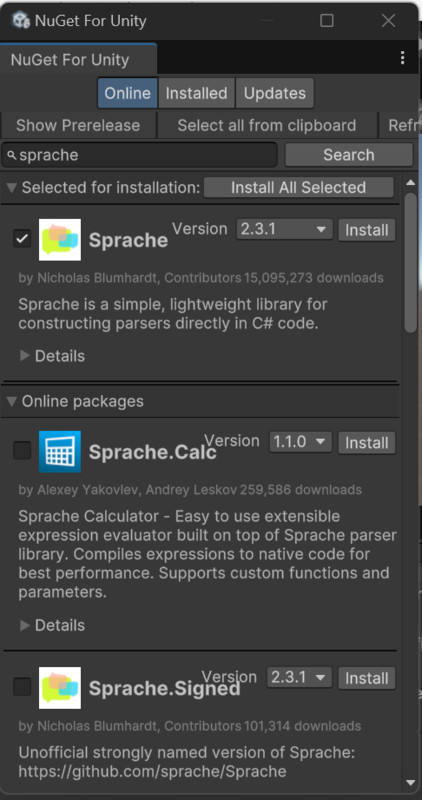Click the NuGet cube icon in title bar

21,20
